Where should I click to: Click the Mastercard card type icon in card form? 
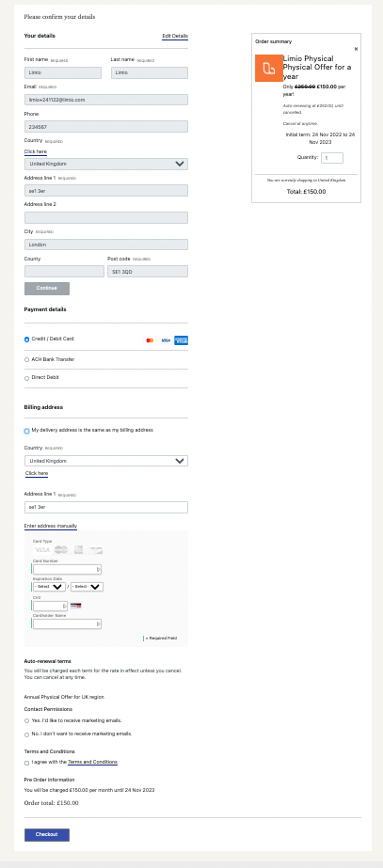point(61,550)
